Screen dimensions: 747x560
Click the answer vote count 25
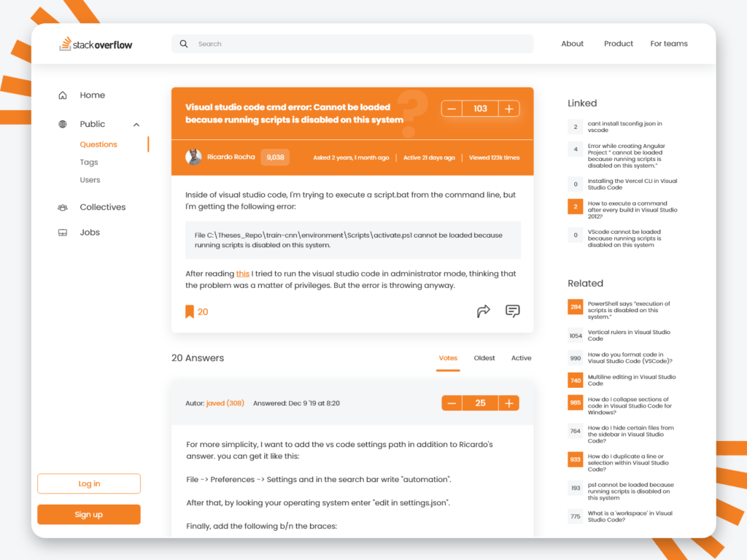(x=480, y=403)
